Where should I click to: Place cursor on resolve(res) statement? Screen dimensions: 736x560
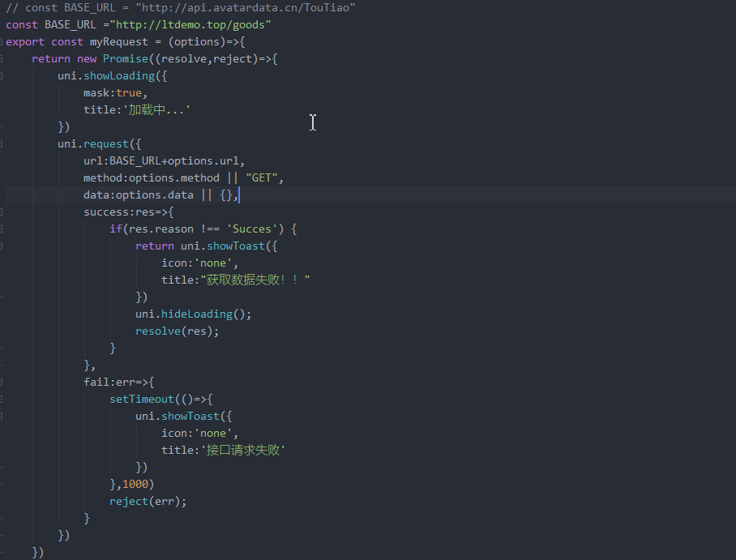(177, 331)
